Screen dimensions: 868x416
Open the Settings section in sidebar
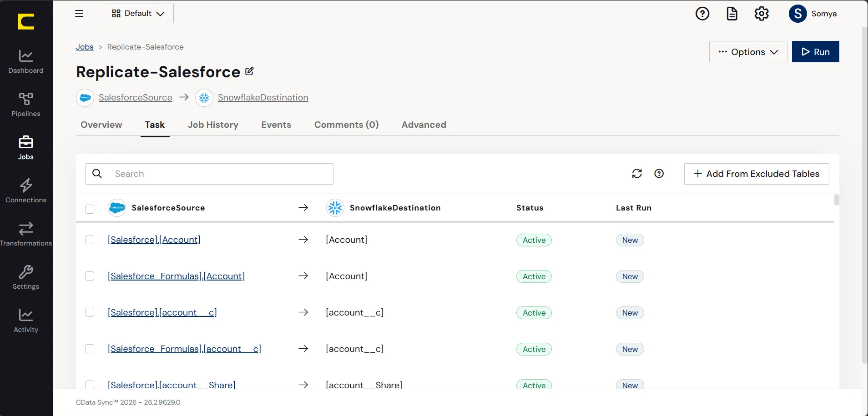26,277
